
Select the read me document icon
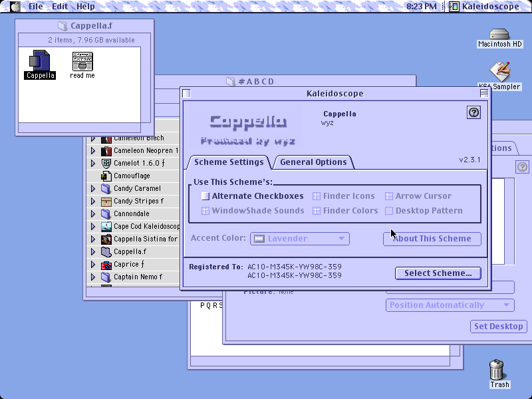(82, 61)
